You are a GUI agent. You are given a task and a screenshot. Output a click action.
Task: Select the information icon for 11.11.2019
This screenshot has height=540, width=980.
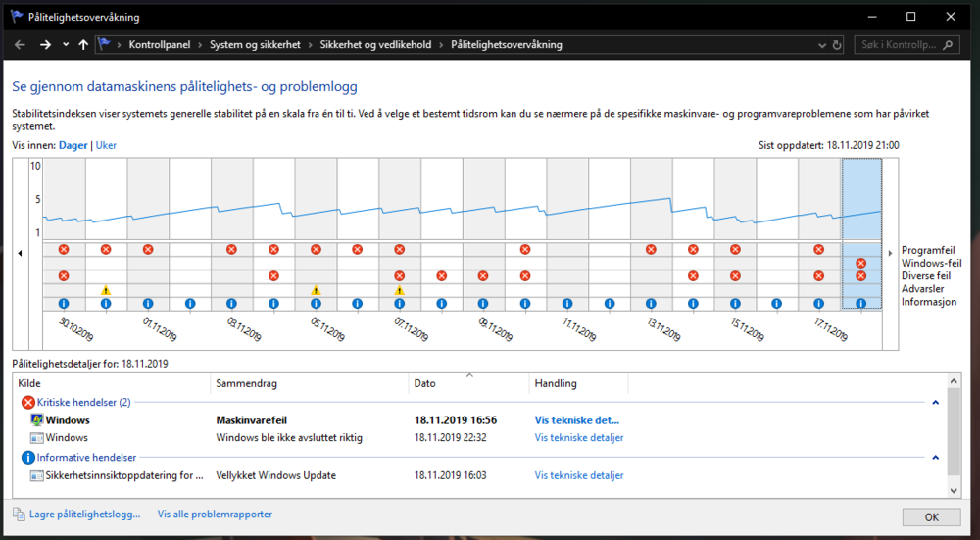click(566, 304)
